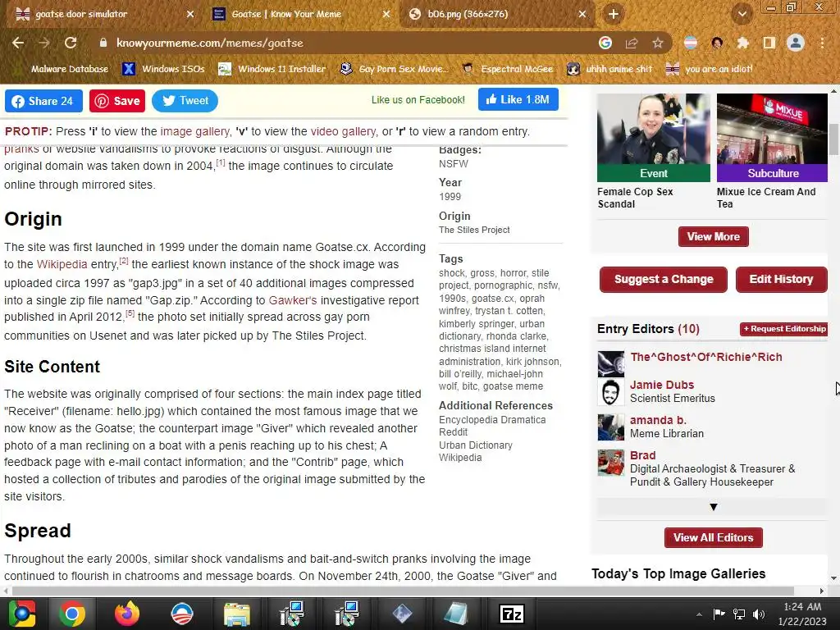The image size is (840, 630).
Task: Go forward using the arrow button
Action: (44, 43)
